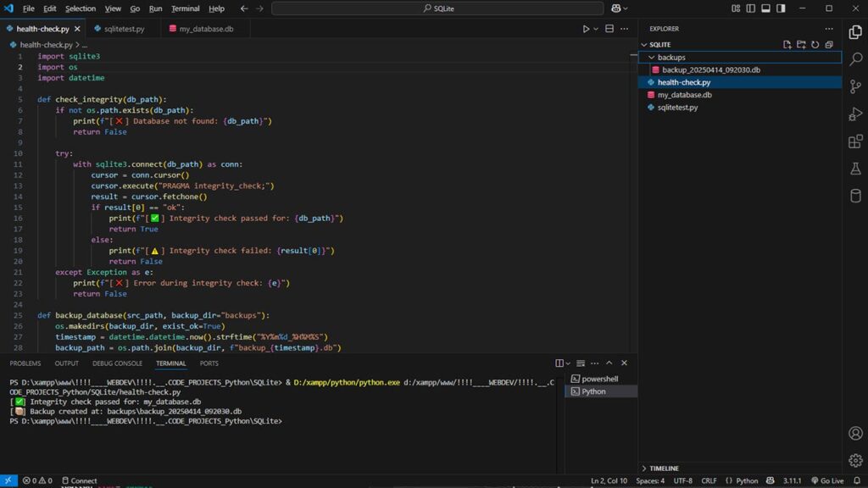Collapse the backups folder

point(652,58)
